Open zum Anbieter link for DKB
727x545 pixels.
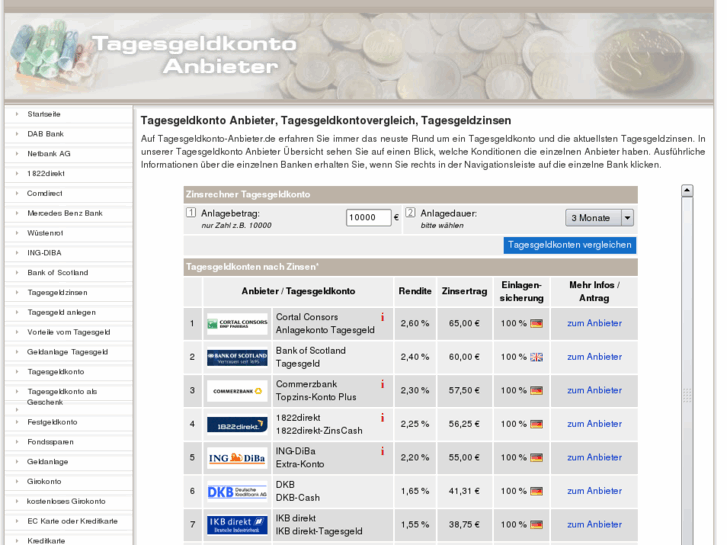[x=594, y=491]
